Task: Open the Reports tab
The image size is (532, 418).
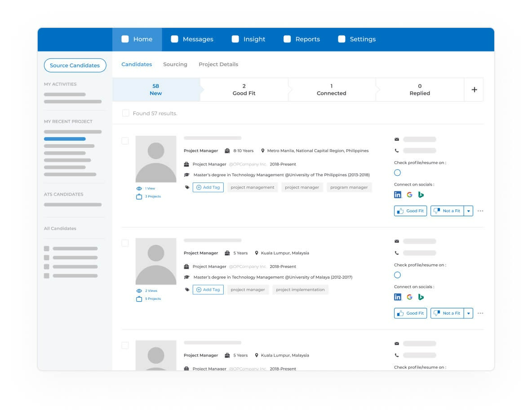Action: coord(301,40)
